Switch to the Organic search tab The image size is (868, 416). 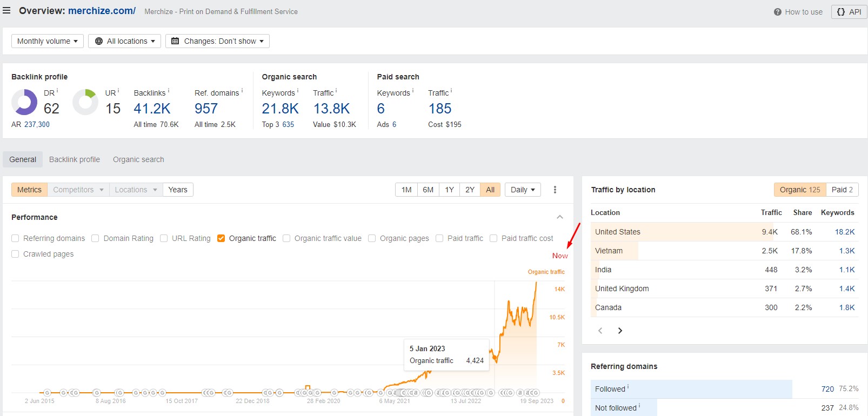tap(138, 159)
